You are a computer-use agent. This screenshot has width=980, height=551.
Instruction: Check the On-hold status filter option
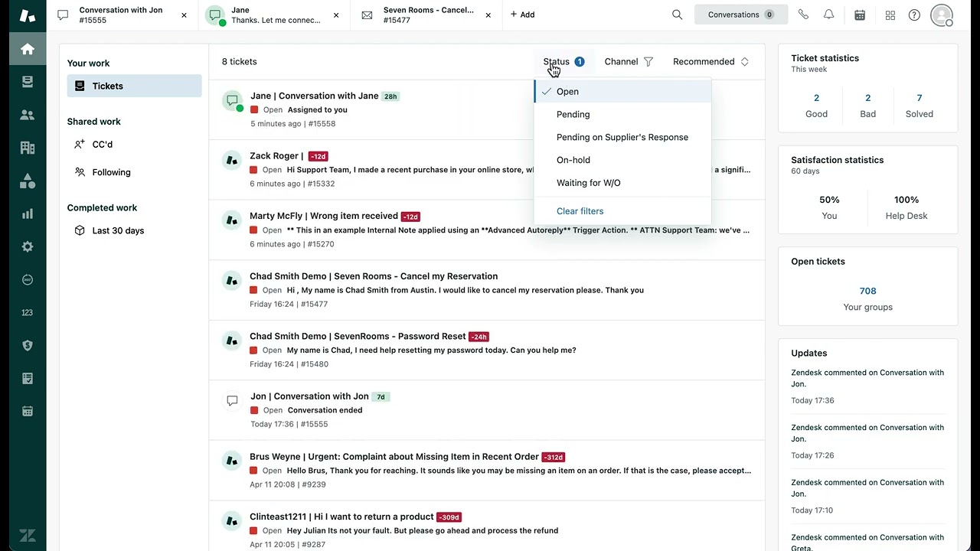click(x=573, y=160)
